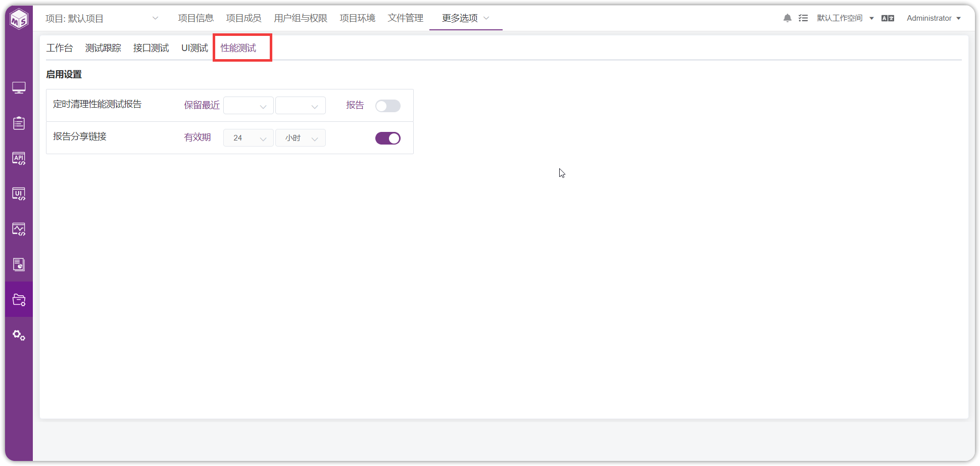Open 文件管理 in top menu
Screen dimensions: 980x466
(406, 18)
